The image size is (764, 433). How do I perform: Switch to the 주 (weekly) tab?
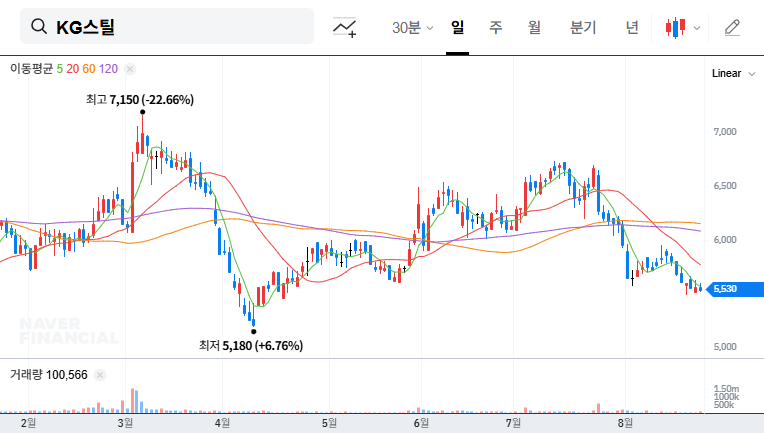pos(496,27)
